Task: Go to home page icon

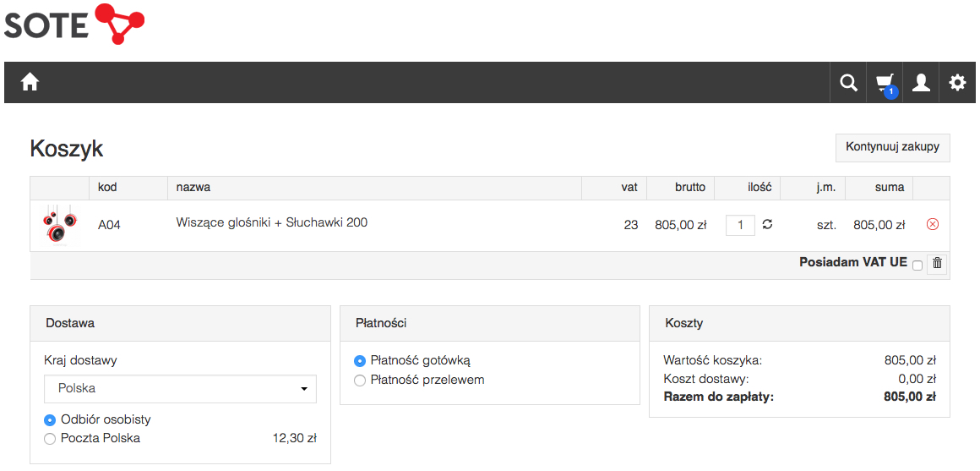Action: [x=30, y=82]
